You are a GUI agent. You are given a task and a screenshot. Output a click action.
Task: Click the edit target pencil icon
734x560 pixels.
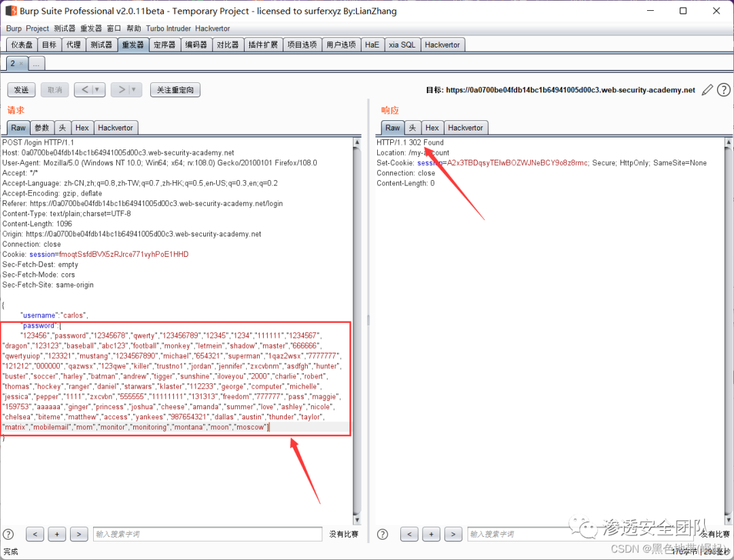coord(707,90)
